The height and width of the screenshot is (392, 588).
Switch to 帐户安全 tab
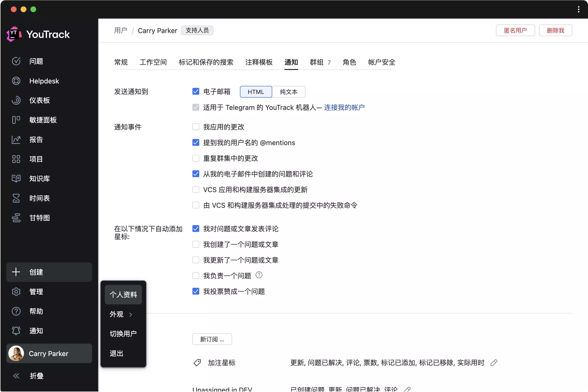tap(381, 62)
